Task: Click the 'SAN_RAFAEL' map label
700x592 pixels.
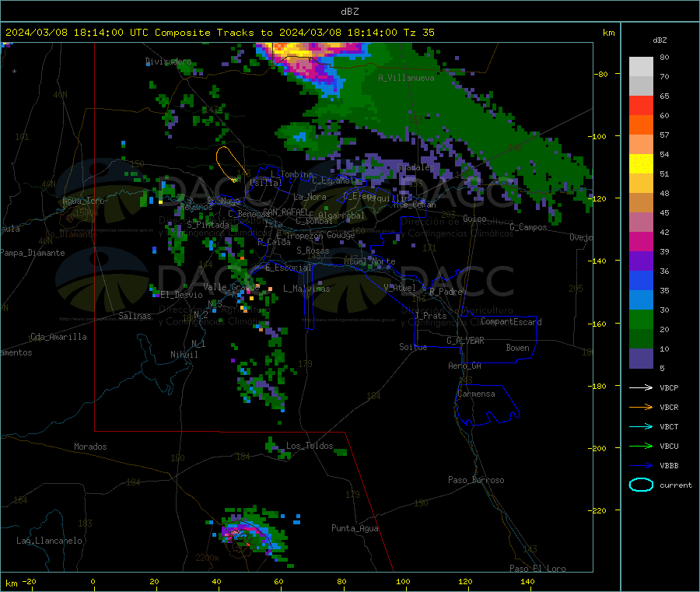Action: [x=285, y=212]
